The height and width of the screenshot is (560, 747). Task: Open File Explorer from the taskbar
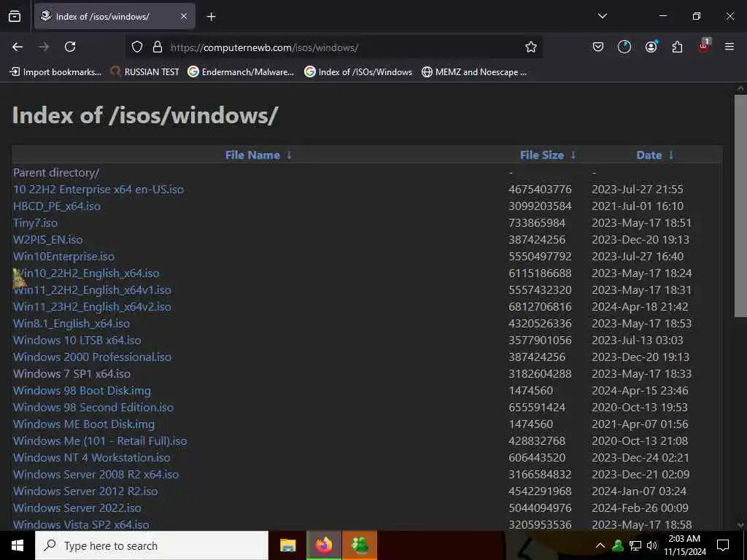287,545
